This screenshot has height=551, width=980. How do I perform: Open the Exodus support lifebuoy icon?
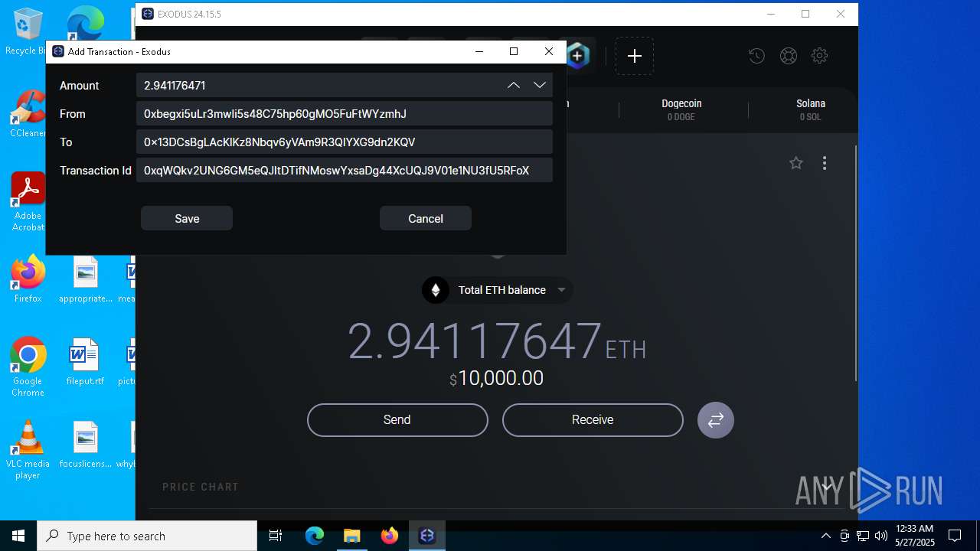789,55
